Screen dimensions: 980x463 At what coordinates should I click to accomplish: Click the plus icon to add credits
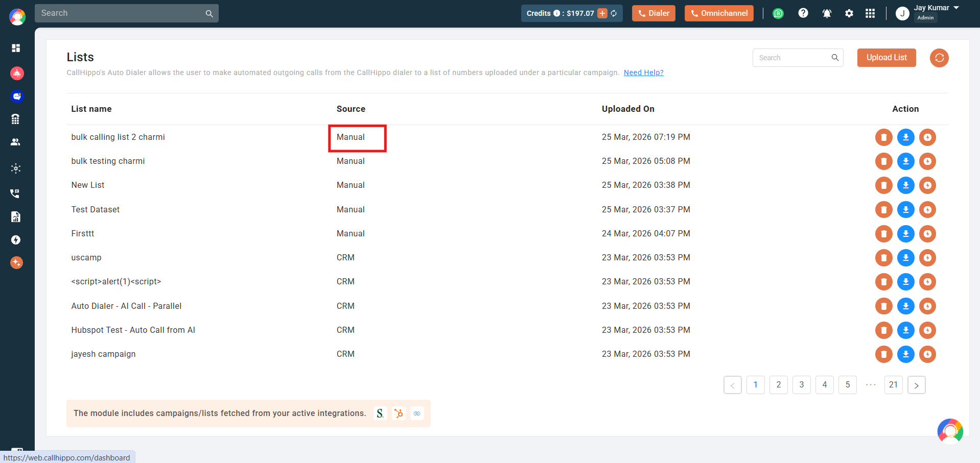point(602,13)
